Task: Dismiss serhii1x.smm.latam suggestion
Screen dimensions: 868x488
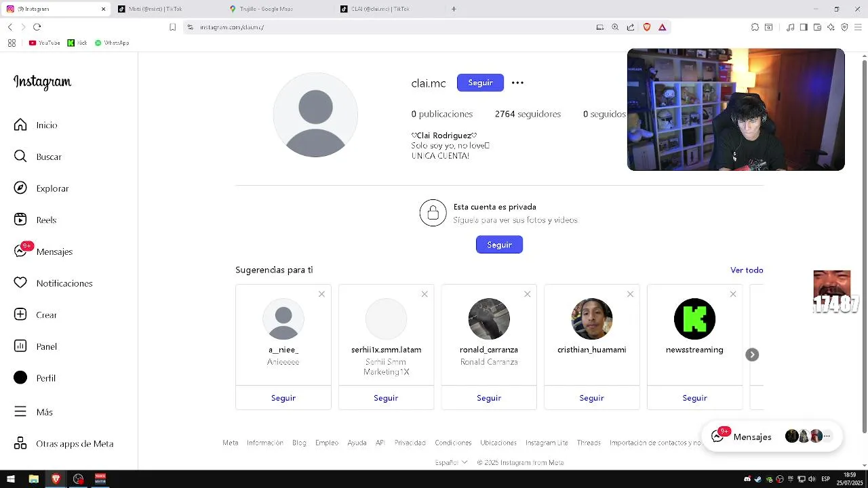Action: (425, 294)
